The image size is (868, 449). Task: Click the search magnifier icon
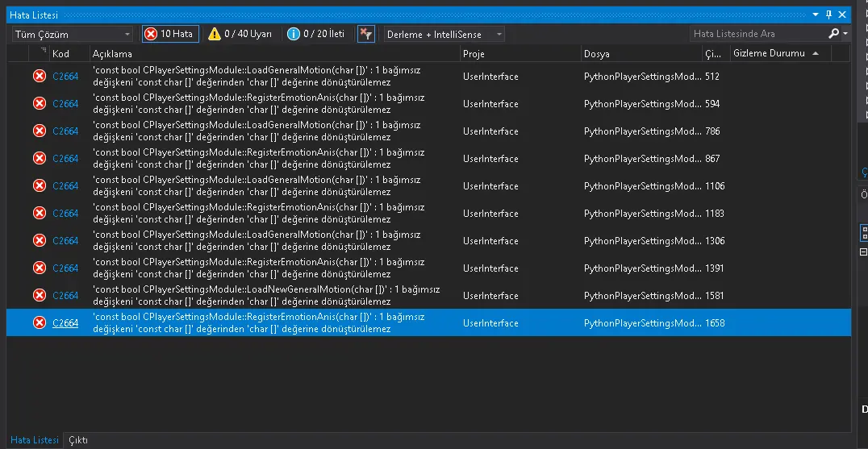coord(834,34)
